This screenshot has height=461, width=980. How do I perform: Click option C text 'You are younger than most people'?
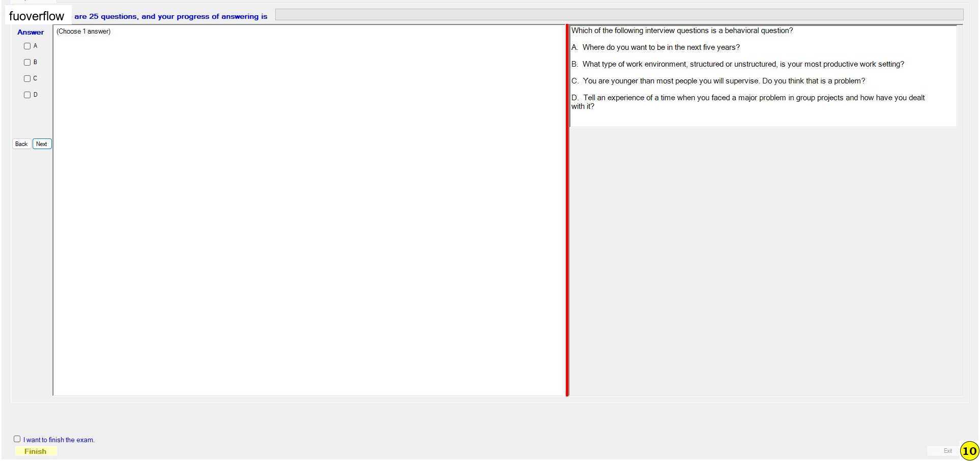[718, 81]
